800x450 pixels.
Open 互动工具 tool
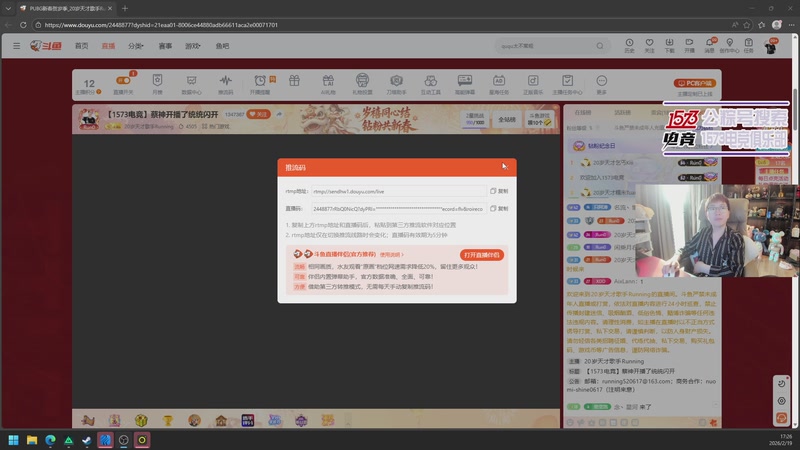click(431, 84)
